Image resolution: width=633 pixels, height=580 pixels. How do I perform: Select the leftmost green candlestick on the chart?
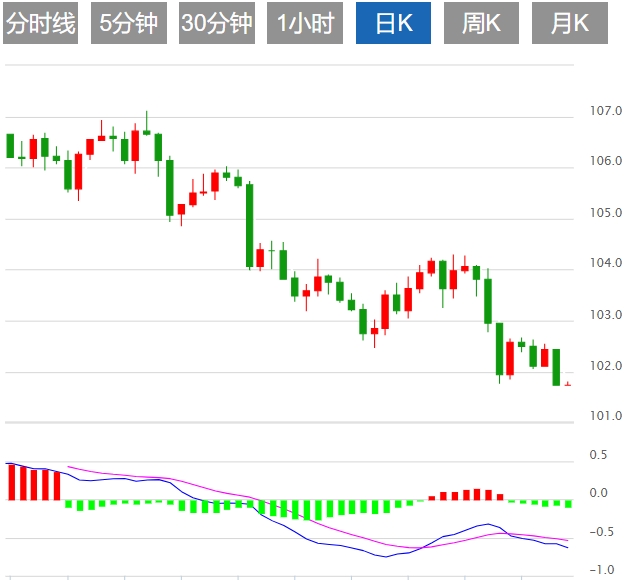tap(10, 146)
